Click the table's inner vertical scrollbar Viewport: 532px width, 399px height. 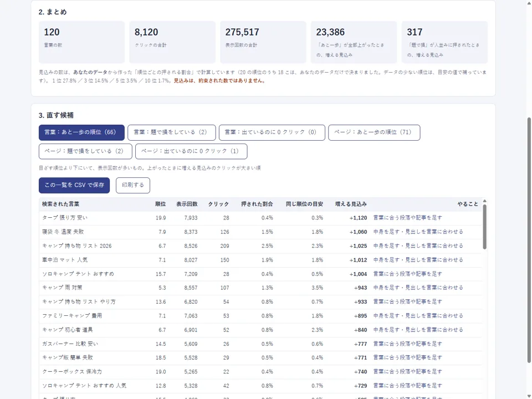[484, 227]
